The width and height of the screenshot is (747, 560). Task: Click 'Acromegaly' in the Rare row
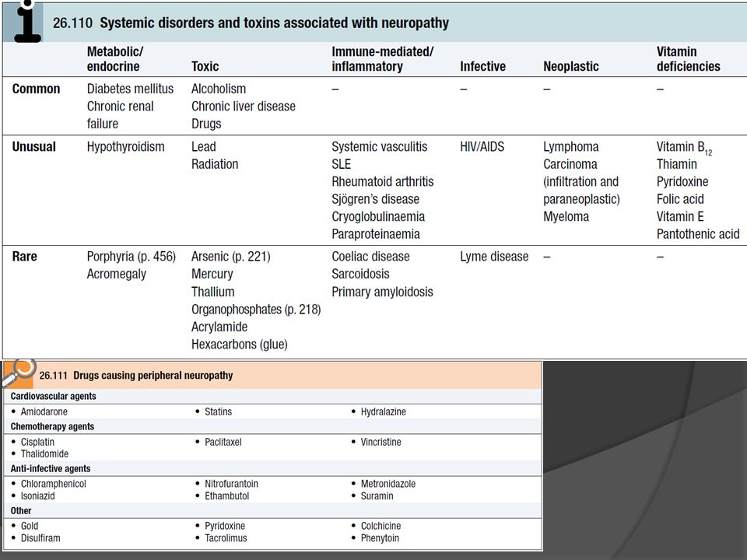(116, 275)
